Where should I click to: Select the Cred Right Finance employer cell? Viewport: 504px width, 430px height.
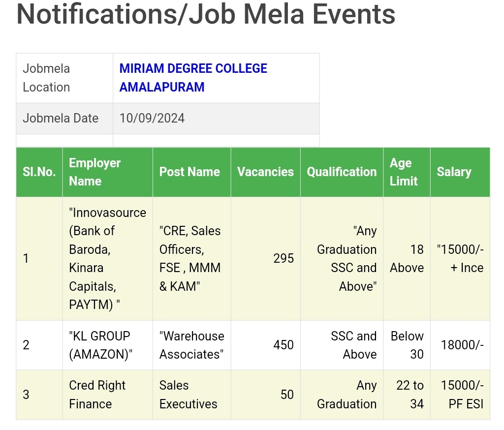tap(108, 395)
